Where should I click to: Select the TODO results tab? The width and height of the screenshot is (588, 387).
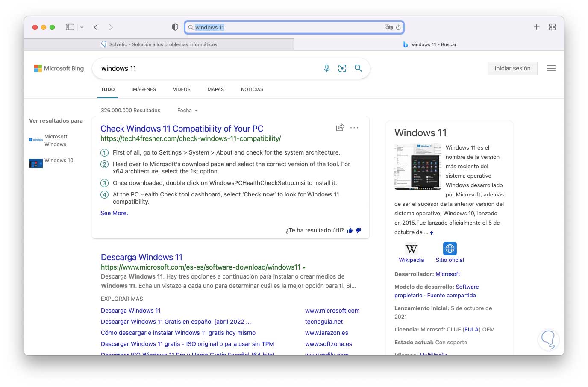click(108, 89)
